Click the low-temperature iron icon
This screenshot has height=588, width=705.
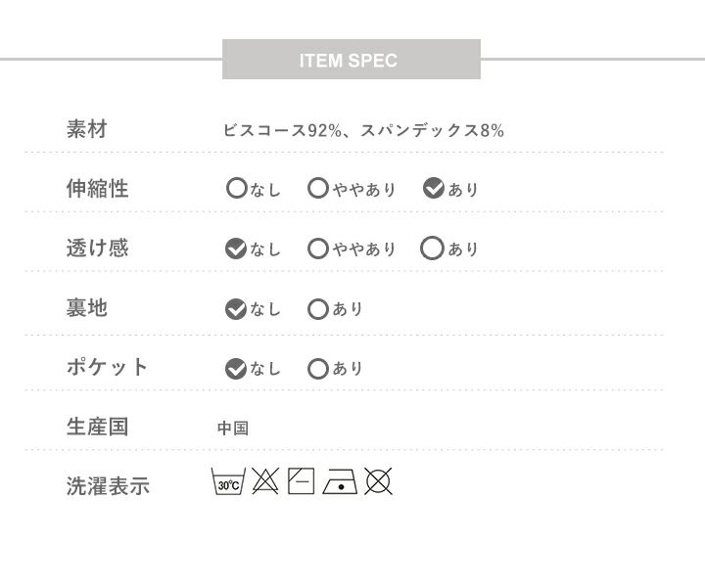click(339, 481)
